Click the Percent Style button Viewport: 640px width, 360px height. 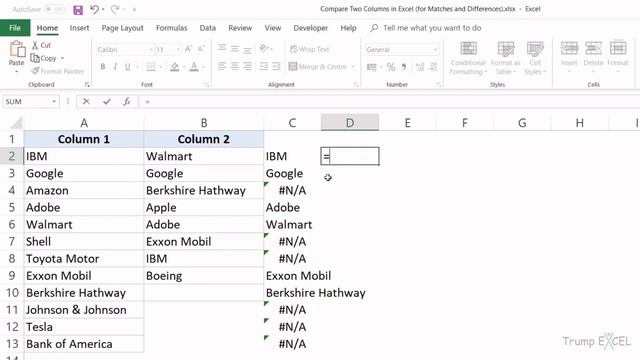(x=391, y=67)
